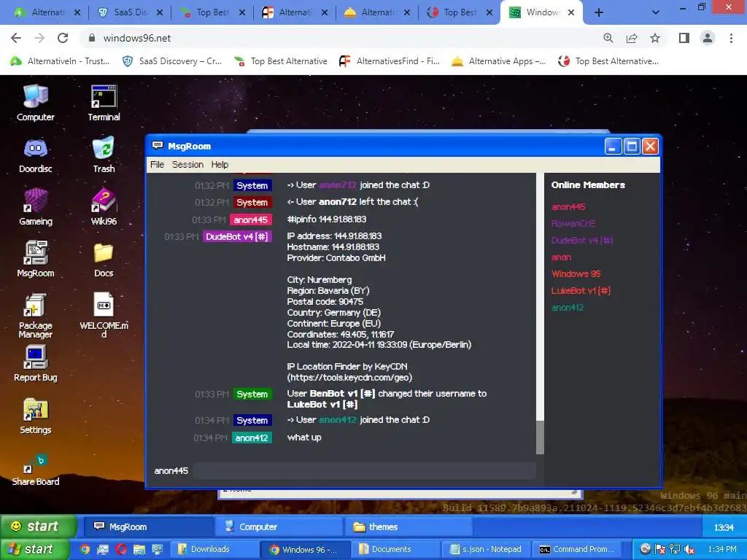Open the Gameing desktop icon
747x560 pixels.
35,207
